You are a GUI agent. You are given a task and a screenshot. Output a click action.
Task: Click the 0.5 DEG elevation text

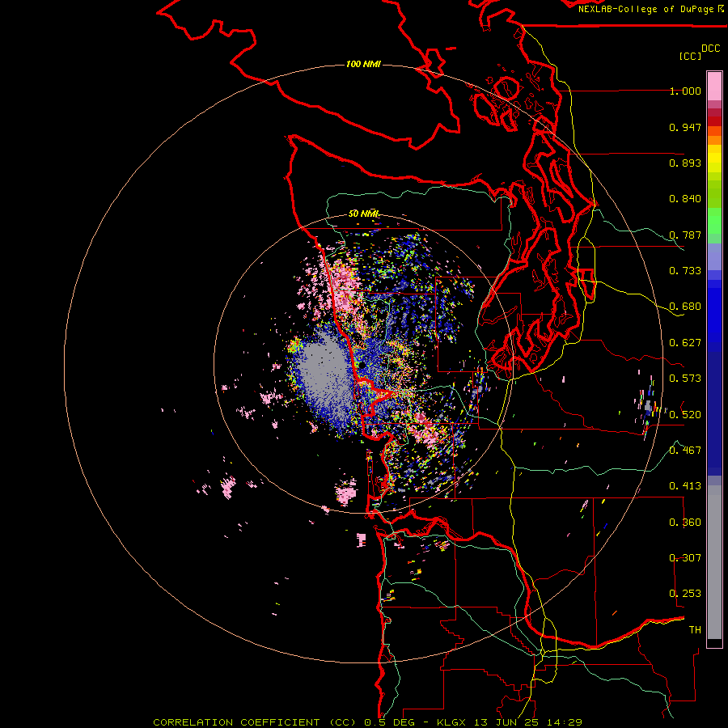tap(389, 722)
